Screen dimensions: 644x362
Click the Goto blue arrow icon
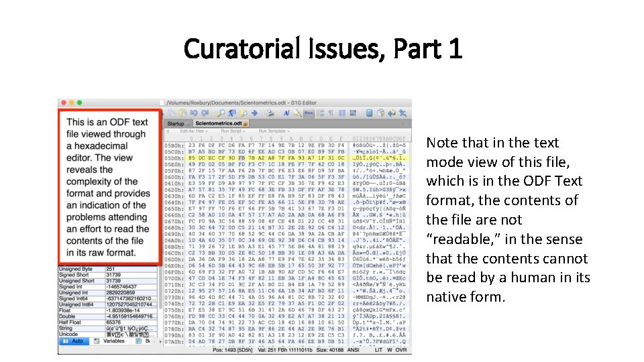pos(254,113)
